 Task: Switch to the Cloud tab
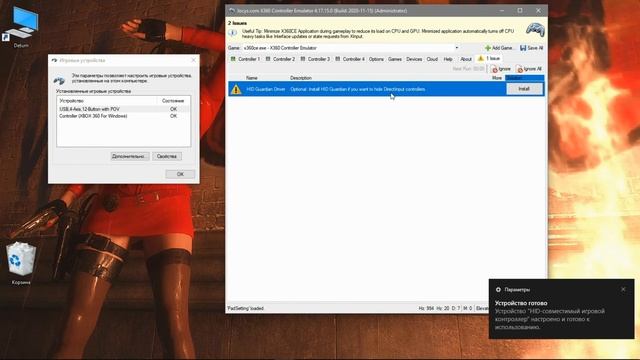click(x=432, y=59)
